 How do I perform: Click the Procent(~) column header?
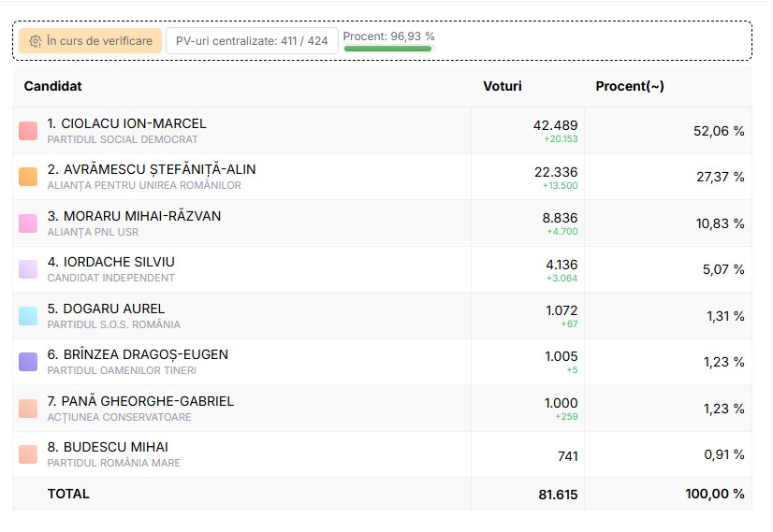pyautogui.click(x=630, y=86)
